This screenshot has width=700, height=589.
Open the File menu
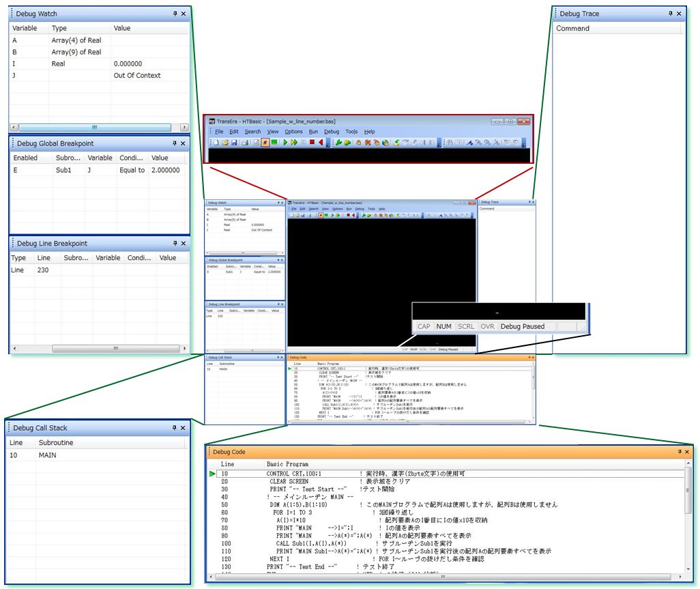pyautogui.click(x=219, y=132)
